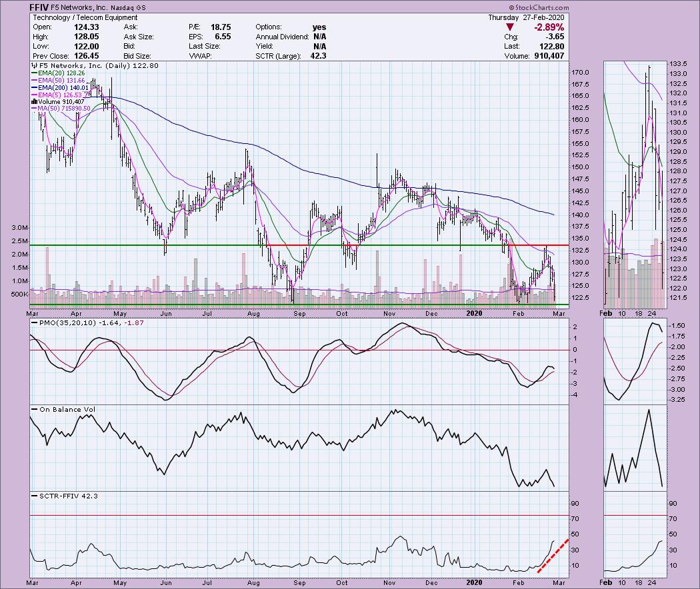Click the -2.89% percent change

pyautogui.click(x=549, y=27)
